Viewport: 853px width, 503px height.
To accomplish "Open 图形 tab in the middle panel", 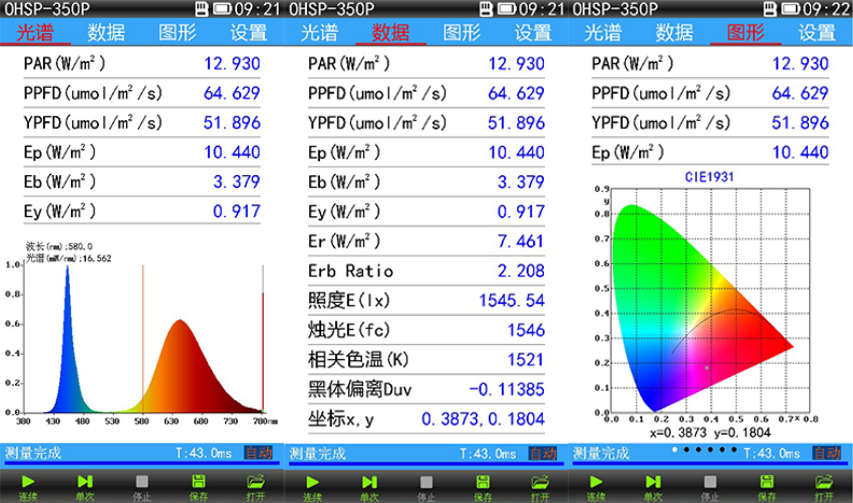I will pyautogui.click(x=461, y=32).
